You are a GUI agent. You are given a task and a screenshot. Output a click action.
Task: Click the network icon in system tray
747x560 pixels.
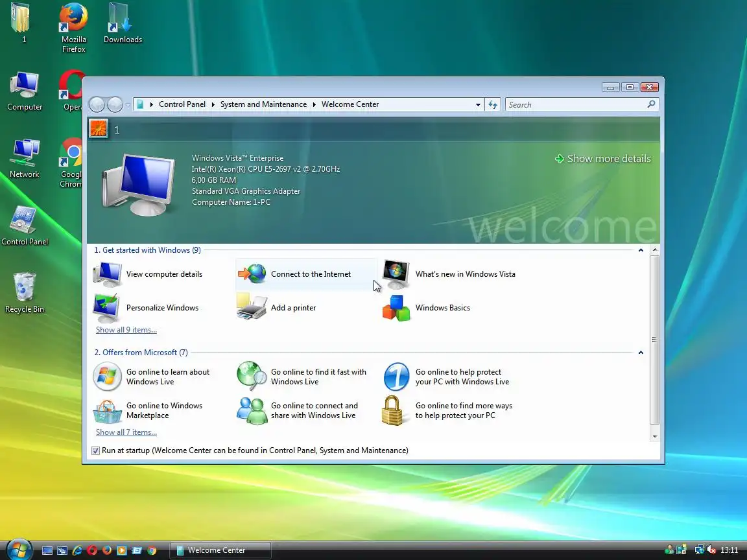coord(699,550)
